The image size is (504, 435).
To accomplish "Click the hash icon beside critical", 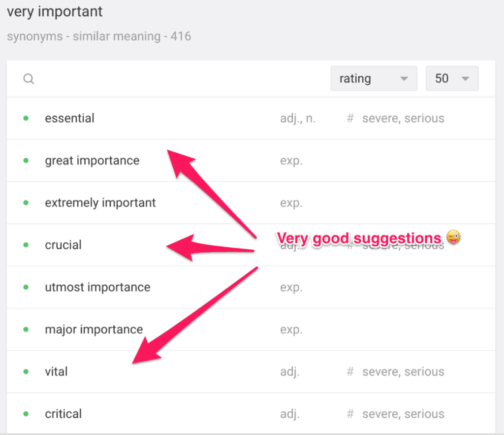I will [350, 414].
